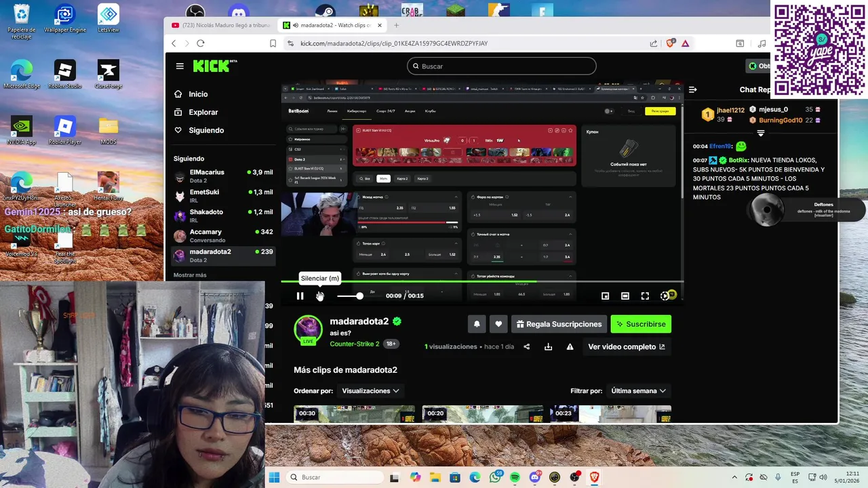Pause the Kick clip playback
This screenshot has width=868, height=488.
tap(300, 296)
